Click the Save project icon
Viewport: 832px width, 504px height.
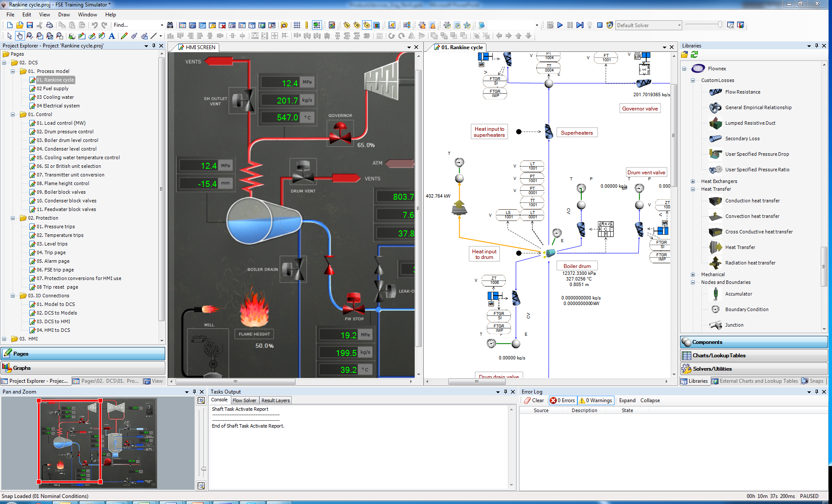pos(30,25)
